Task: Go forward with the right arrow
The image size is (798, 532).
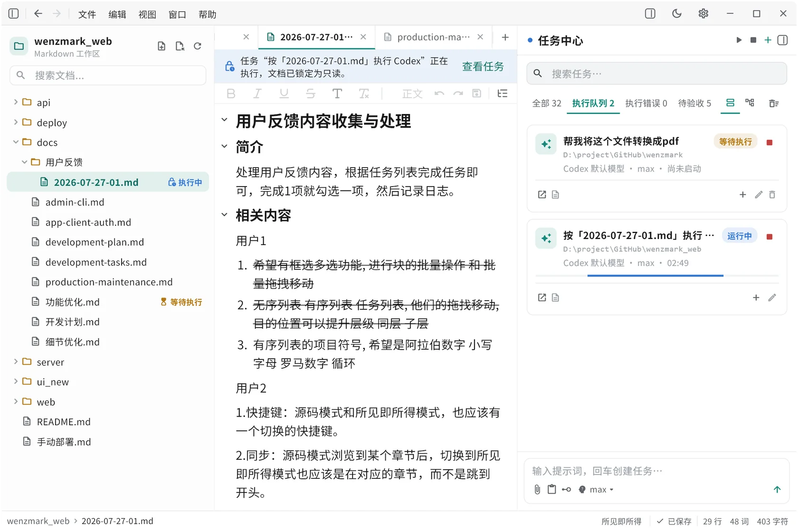Action: pyautogui.click(x=57, y=14)
